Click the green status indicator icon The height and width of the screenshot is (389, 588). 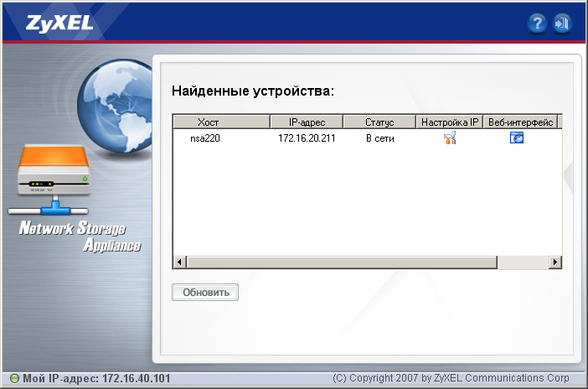pos(14,378)
